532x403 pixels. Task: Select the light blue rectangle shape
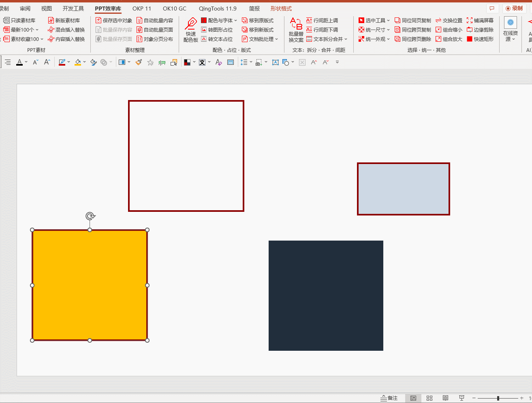404,189
